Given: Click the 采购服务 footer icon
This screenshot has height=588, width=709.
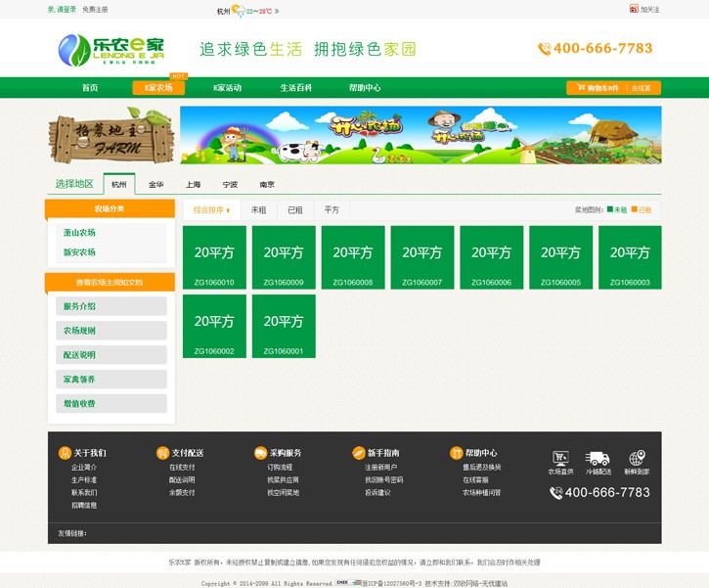Looking at the screenshot, I should click(x=260, y=453).
